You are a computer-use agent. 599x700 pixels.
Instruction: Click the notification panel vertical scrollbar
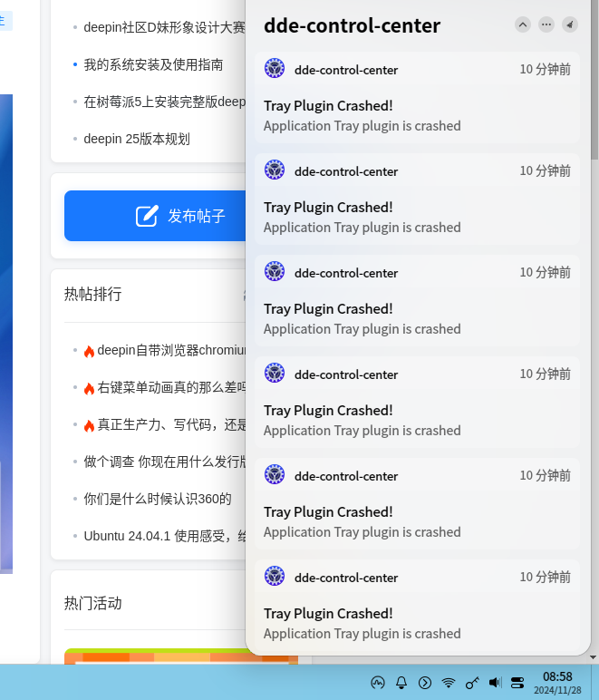594,81
